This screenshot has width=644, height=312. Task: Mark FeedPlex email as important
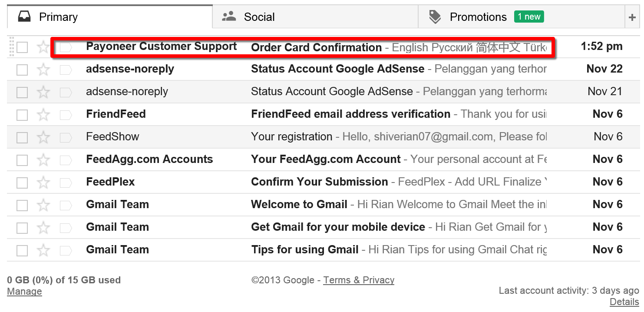(x=66, y=183)
